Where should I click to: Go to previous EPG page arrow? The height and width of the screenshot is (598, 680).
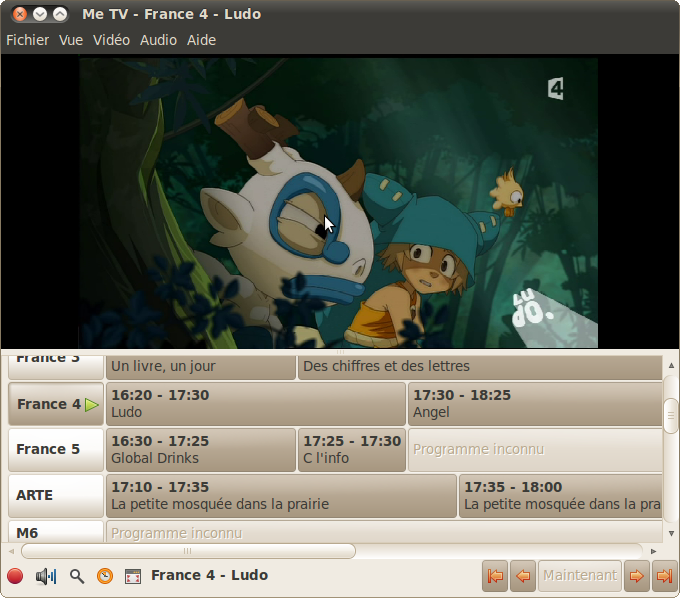coord(523,575)
